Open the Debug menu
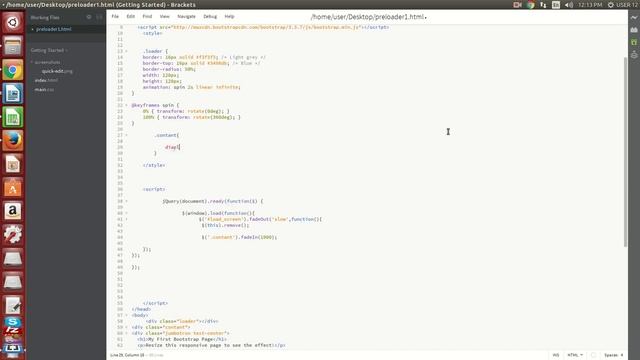This screenshot has height=360, width=640. [x=210, y=16]
